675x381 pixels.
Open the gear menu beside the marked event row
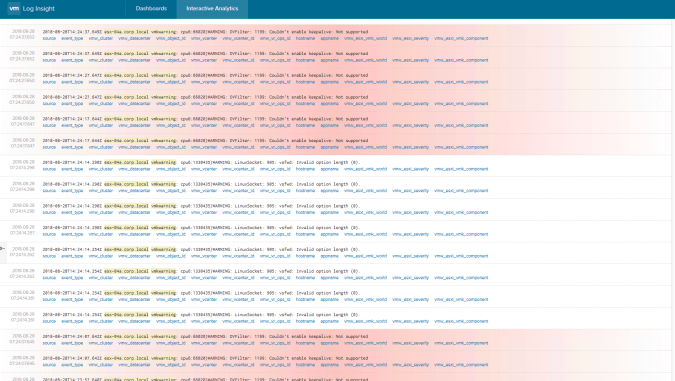pyautogui.click(x=3, y=248)
